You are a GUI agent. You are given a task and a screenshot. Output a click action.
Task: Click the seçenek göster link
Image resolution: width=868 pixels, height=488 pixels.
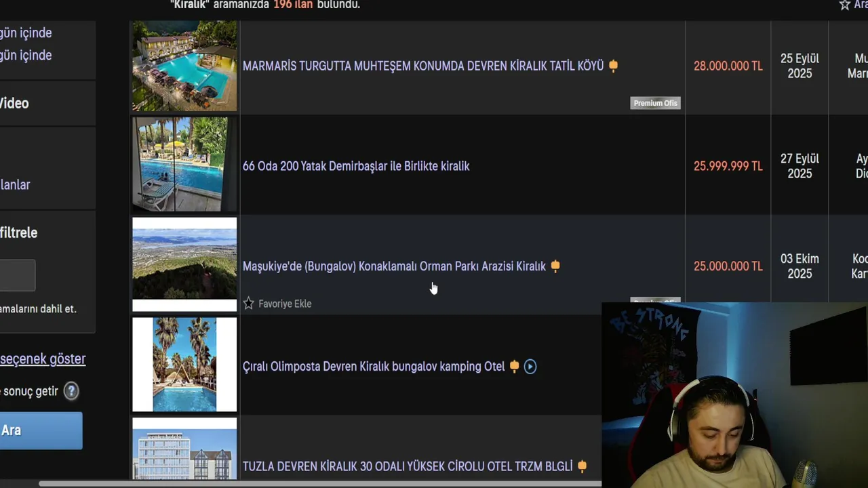43,359
